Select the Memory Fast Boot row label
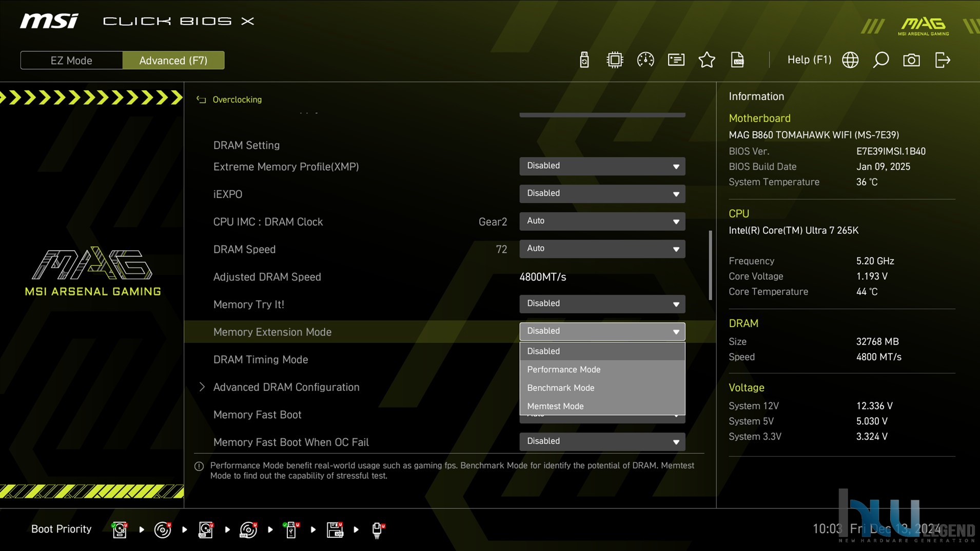 (257, 415)
